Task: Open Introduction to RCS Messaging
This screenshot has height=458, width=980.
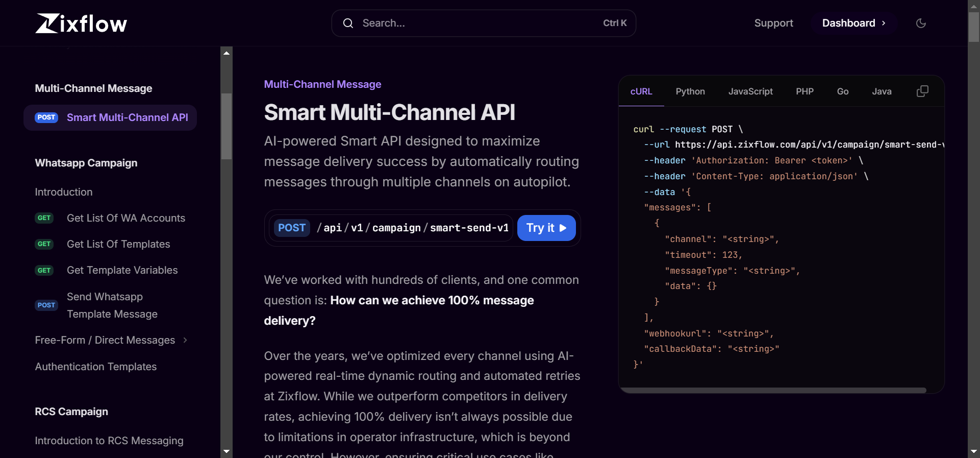Action: pos(109,441)
